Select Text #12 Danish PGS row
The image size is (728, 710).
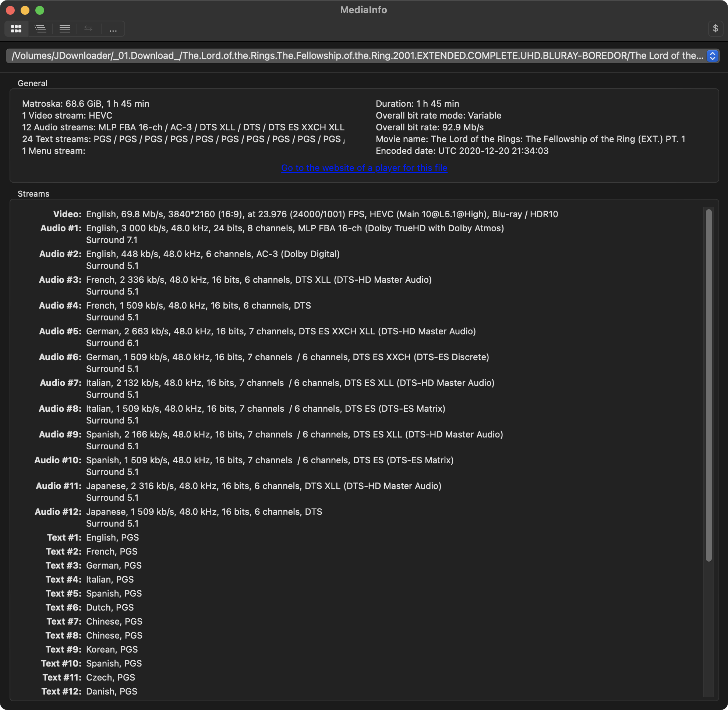click(89, 691)
